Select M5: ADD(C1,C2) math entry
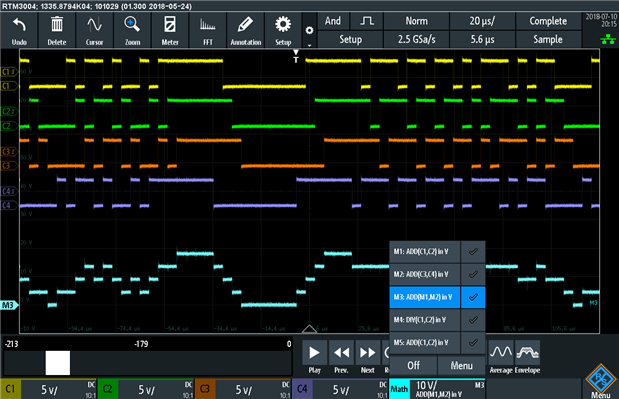619x399 pixels. 424,343
